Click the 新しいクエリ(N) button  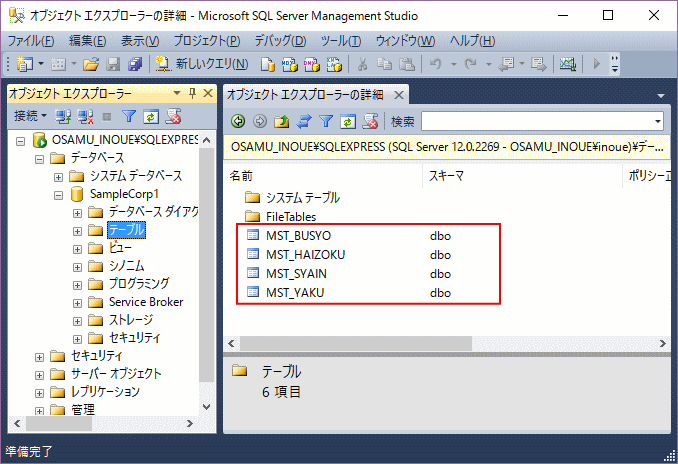(202, 64)
